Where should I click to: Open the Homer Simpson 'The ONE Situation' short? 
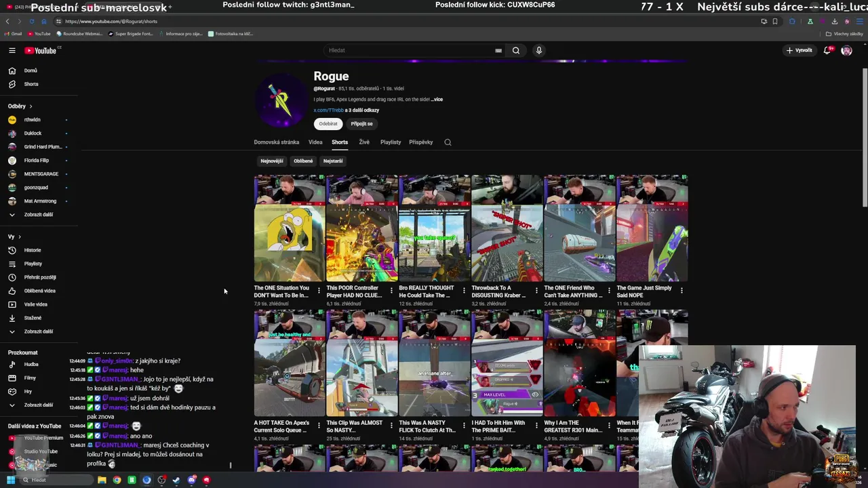tap(290, 228)
